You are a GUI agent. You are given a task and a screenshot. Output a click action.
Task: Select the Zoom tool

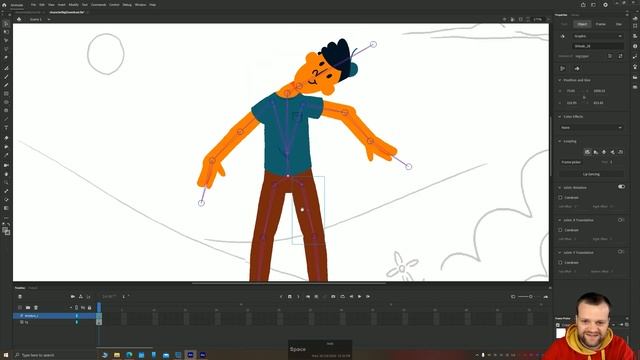click(6, 182)
